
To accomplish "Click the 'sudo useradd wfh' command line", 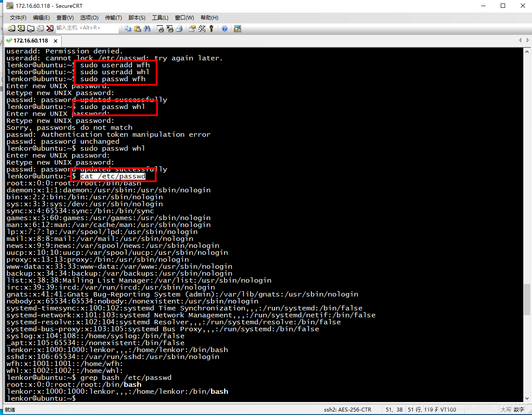I will click(x=115, y=65).
